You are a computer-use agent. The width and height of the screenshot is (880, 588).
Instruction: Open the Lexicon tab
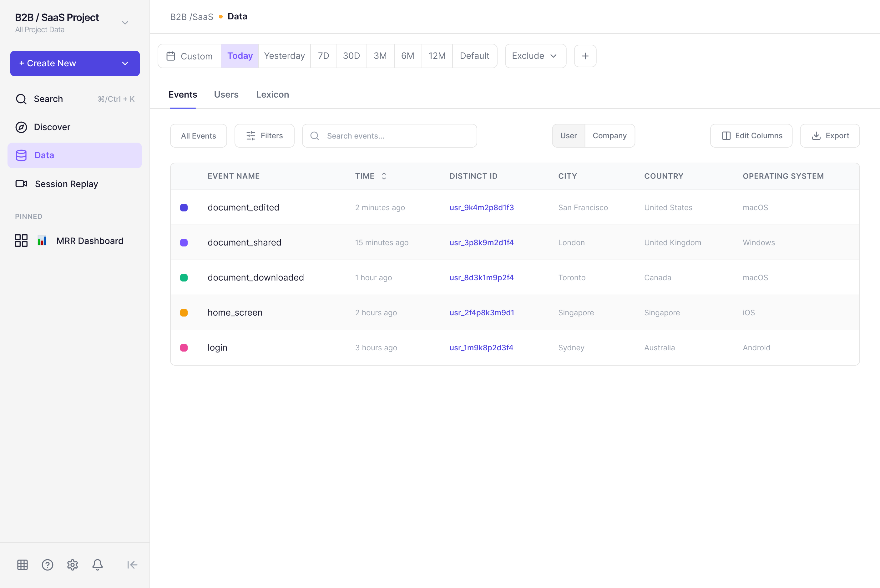pyautogui.click(x=273, y=94)
